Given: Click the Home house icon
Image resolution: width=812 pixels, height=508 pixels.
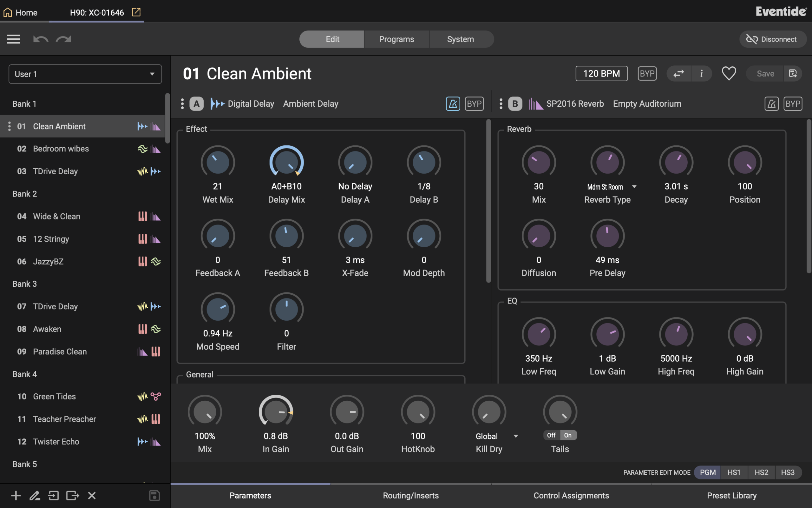Looking at the screenshot, I should pos(8,12).
